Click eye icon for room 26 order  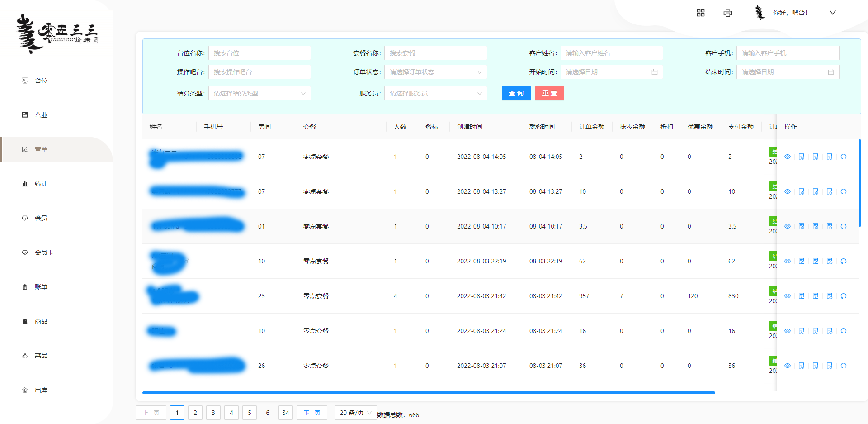pyautogui.click(x=788, y=366)
